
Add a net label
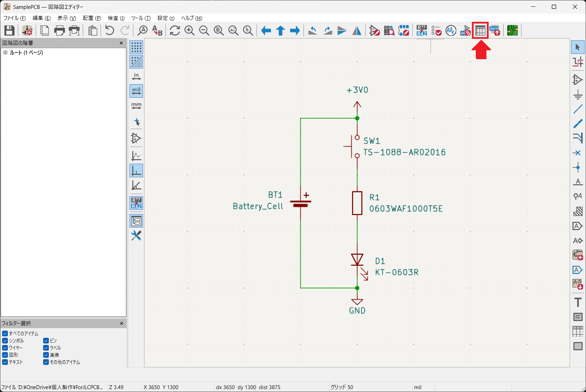tap(578, 182)
